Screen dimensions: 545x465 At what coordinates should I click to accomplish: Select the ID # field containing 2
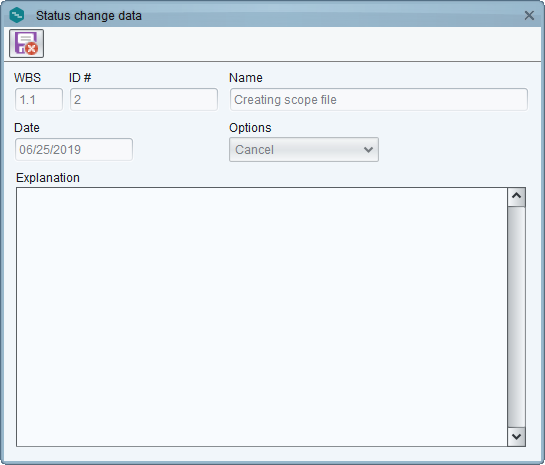144,100
